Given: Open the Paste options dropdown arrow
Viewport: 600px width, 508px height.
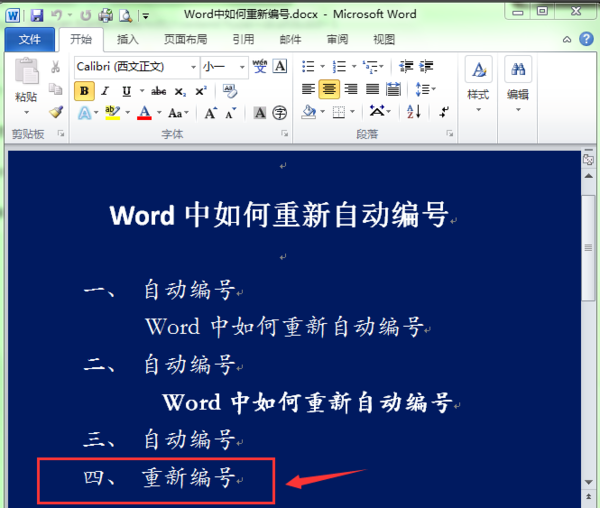Looking at the screenshot, I should click(26, 112).
